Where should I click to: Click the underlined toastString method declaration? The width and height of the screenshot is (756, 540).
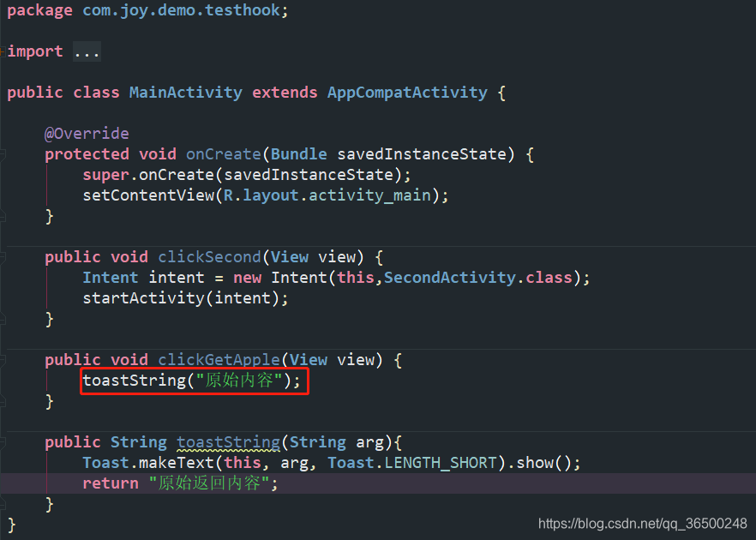[x=229, y=442]
